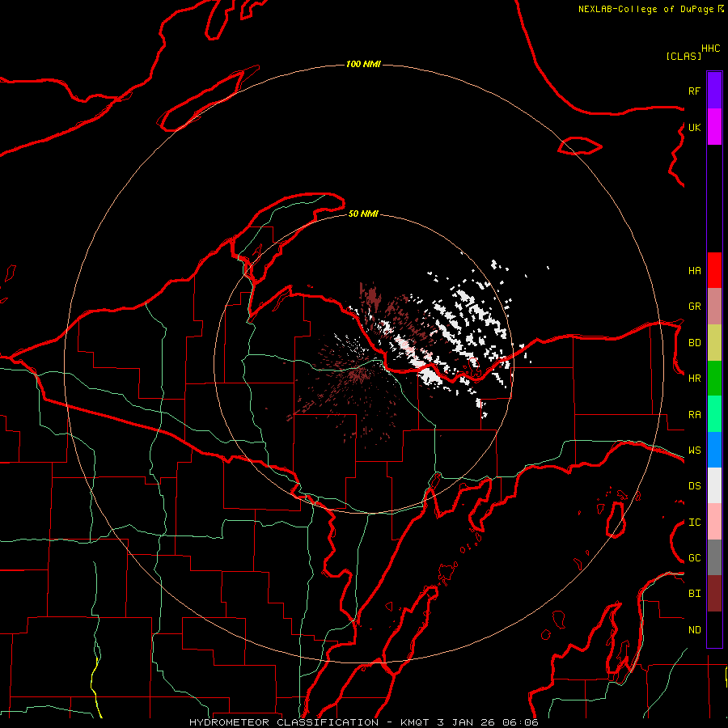Click the ND legend label
Image resolution: width=728 pixels, height=728 pixels.
pos(694,629)
